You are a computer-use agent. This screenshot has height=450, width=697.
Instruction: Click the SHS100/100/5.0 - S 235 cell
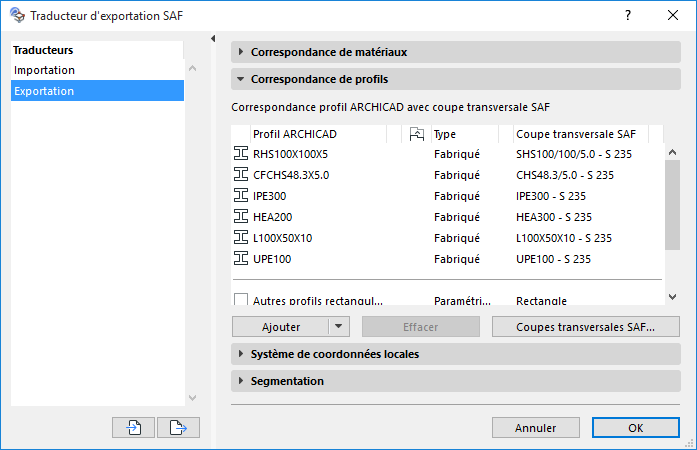(x=574, y=154)
